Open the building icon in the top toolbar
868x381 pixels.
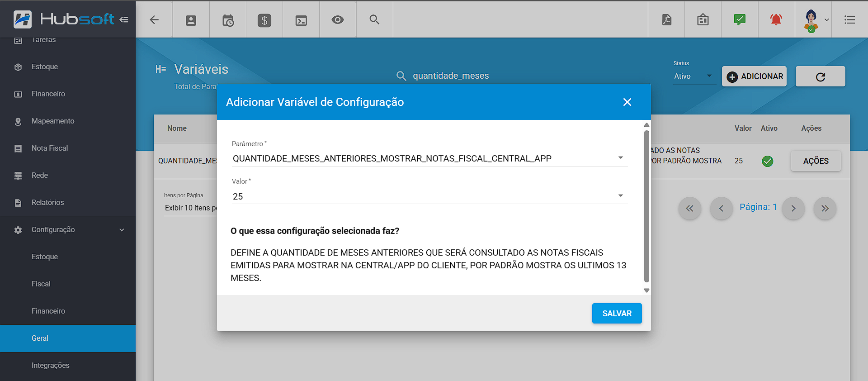tap(703, 19)
